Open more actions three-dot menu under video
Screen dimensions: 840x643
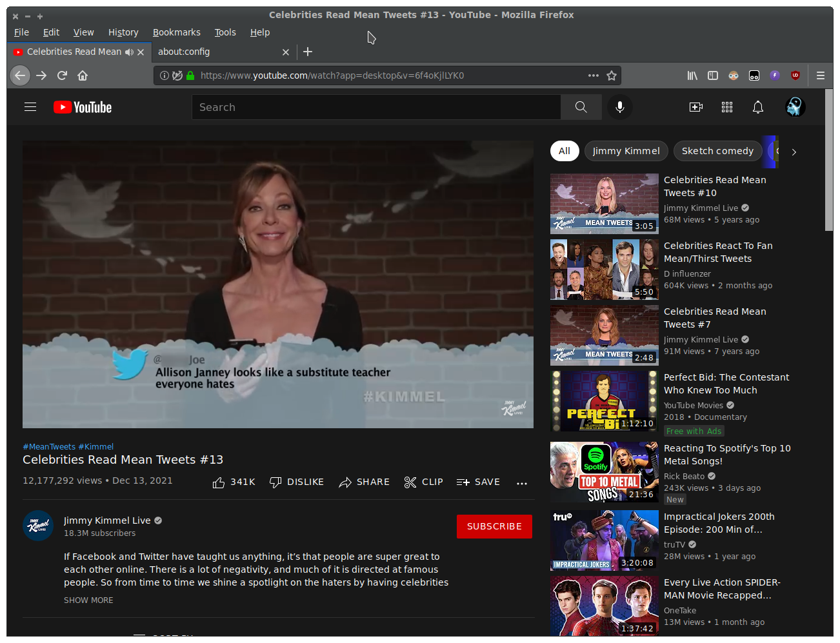522,483
